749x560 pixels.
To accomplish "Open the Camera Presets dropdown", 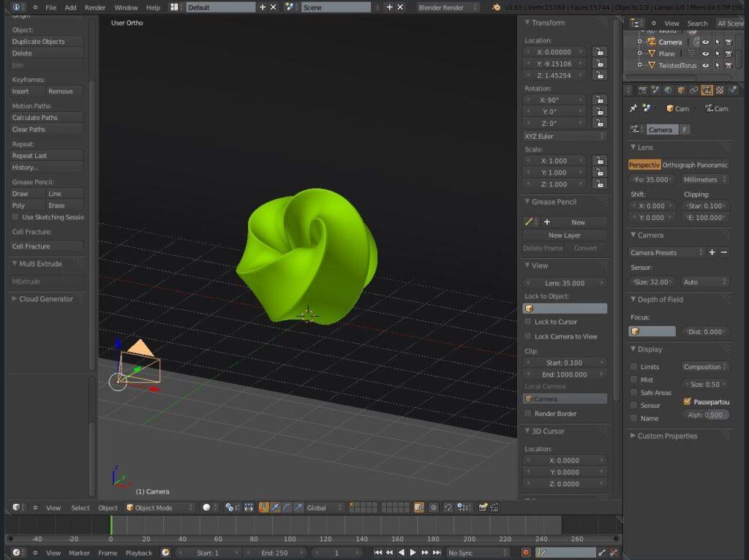I will point(667,252).
